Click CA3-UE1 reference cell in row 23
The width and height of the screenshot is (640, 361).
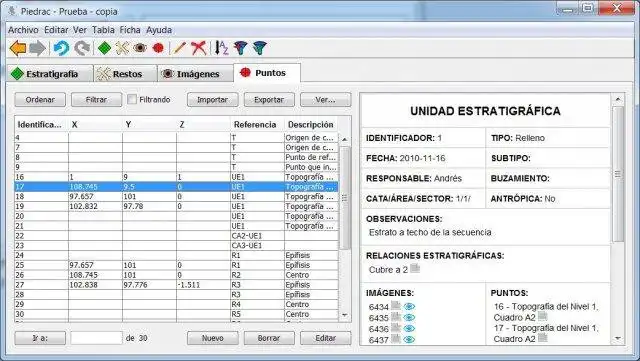click(257, 245)
